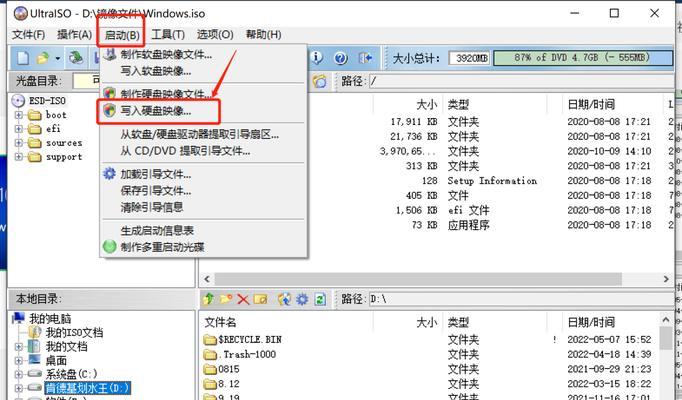Select the ESD-ISO disc root node
This screenshot has width=682, height=400.
[x=47, y=101]
